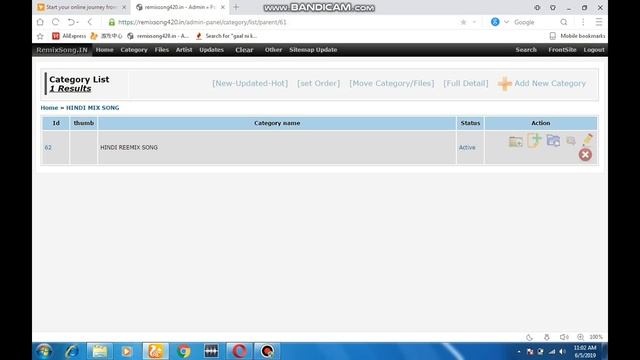Image resolution: width=640 pixels, height=360 pixels.
Task: Click the night mode moon icon in status bar
Action: (x=529, y=337)
